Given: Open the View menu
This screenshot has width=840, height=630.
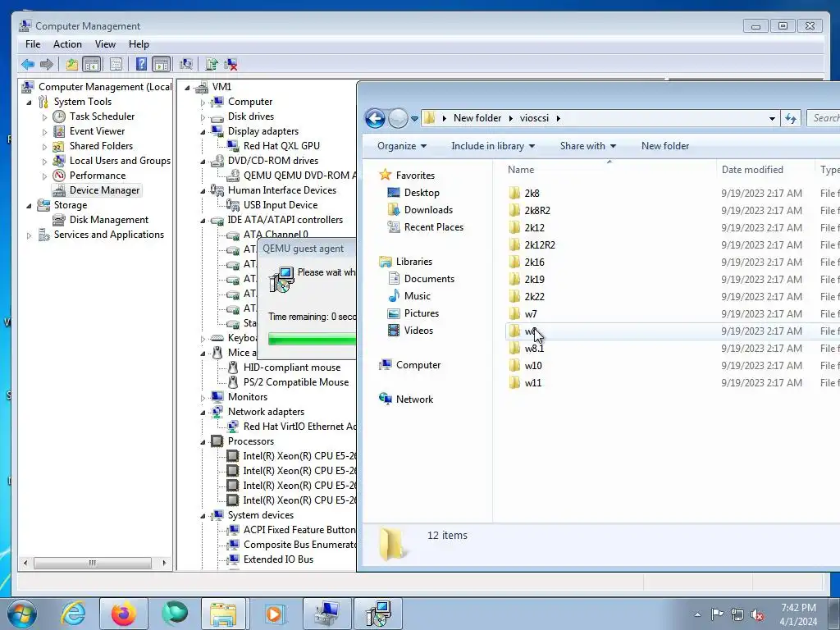Looking at the screenshot, I should [105, 44].
